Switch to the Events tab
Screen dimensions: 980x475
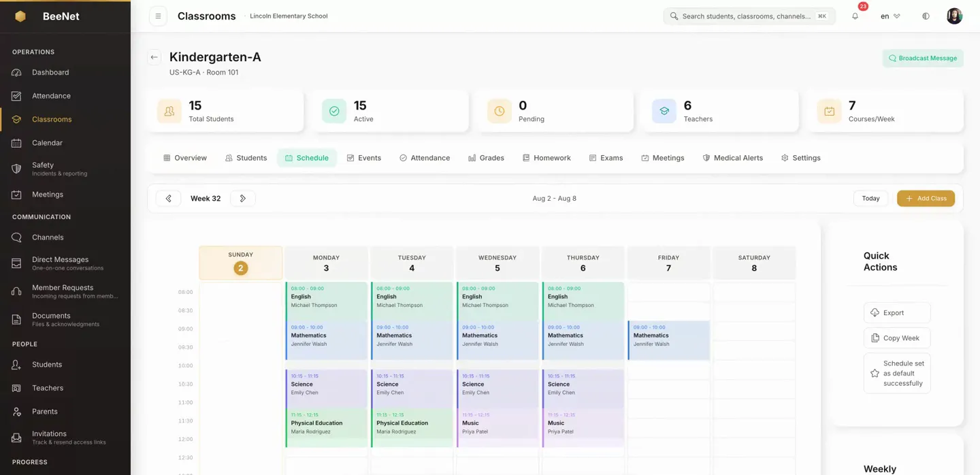(364, 158)
